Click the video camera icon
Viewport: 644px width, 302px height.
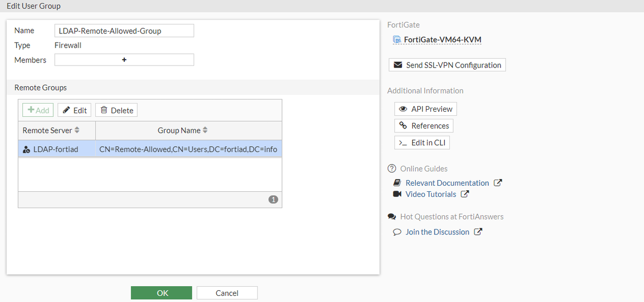click(x=397, y=194)
